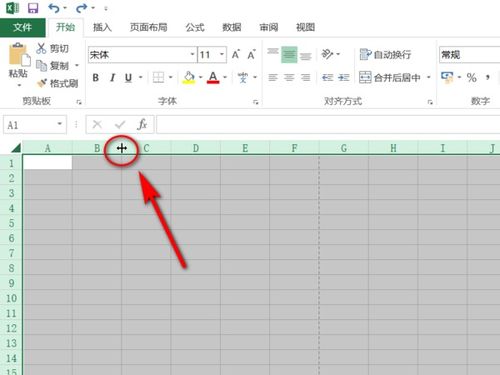Image resolution: width=500 pixels, height=375 pixels.
Task: Align text to the bottom
Action: click(x=305, y=55)
